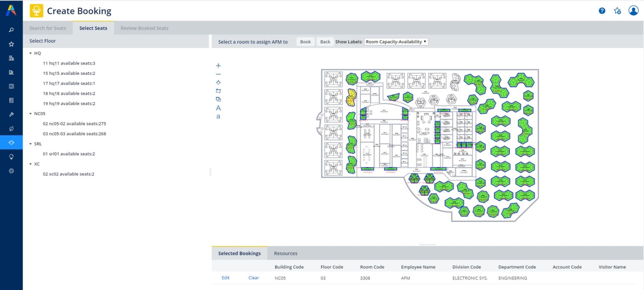Zoom in on the floor plan

[218, 66]
